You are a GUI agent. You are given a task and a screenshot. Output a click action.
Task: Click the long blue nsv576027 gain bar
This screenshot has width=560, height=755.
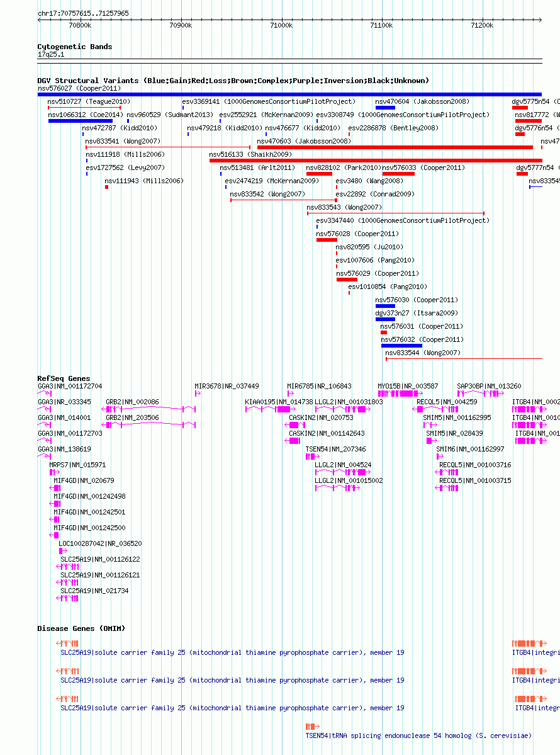point(289,94)
